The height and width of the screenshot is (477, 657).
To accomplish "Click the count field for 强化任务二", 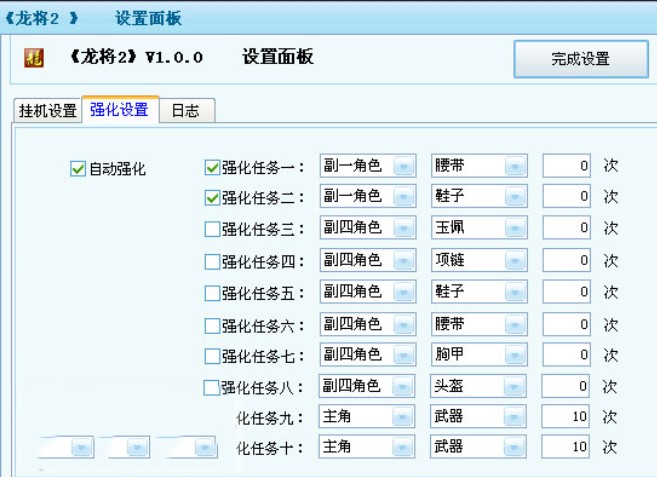I will (x=566, y=196).
